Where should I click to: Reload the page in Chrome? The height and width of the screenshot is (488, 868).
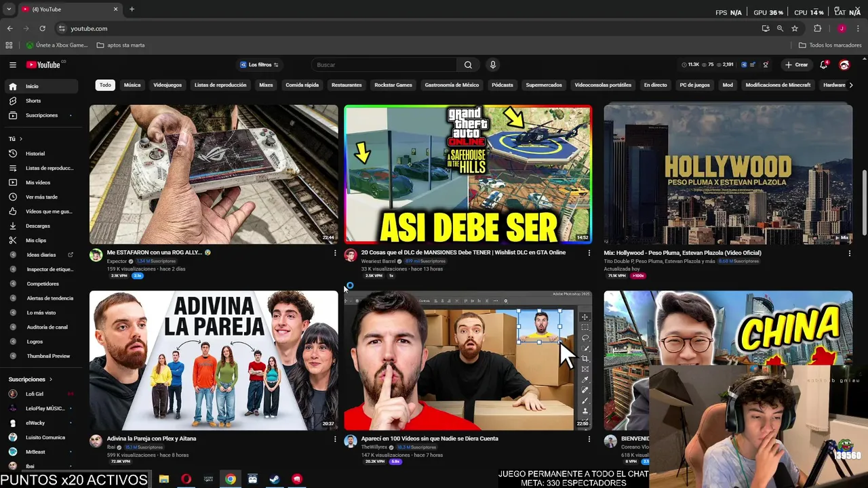[42, 28]
